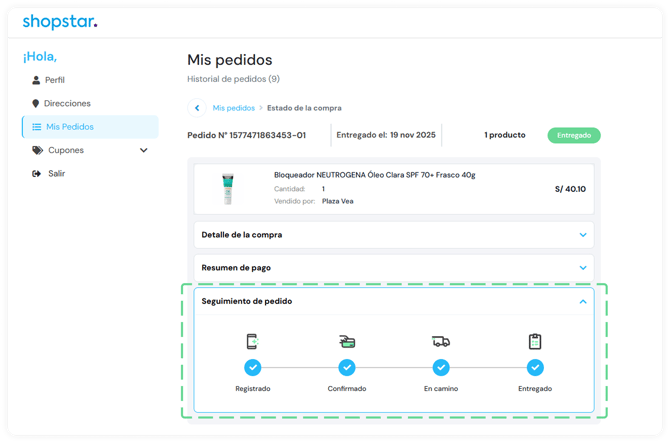The width and height of the screenshot is (670, 443).
Task: Click the Registrado step checkmark
Action: click(252, 367)
